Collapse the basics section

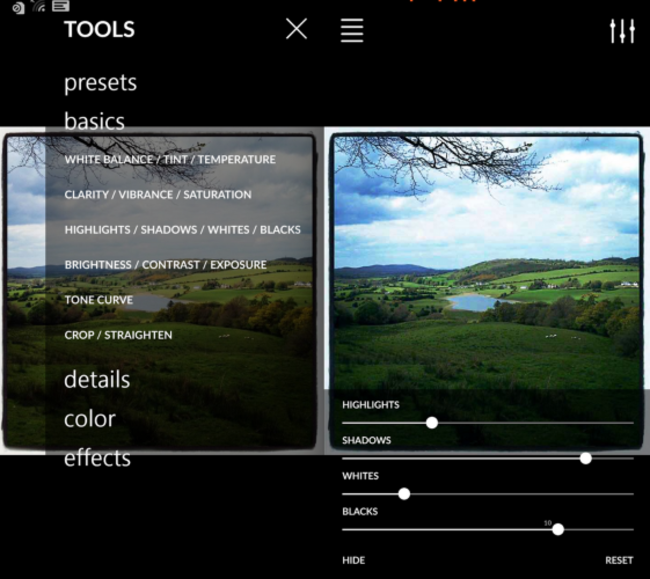click(x=94, y=122)
